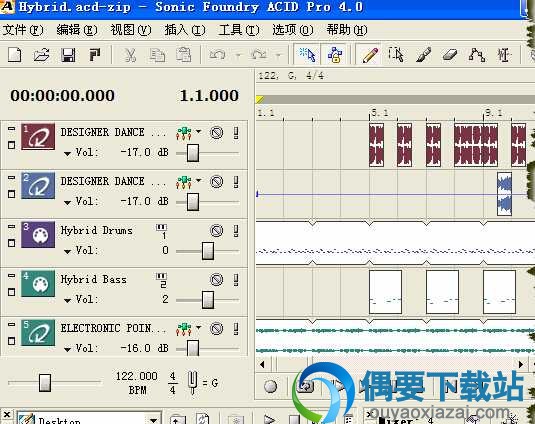
Task: Toggle lock envelopes to events icon
Action: pos(334,55)
